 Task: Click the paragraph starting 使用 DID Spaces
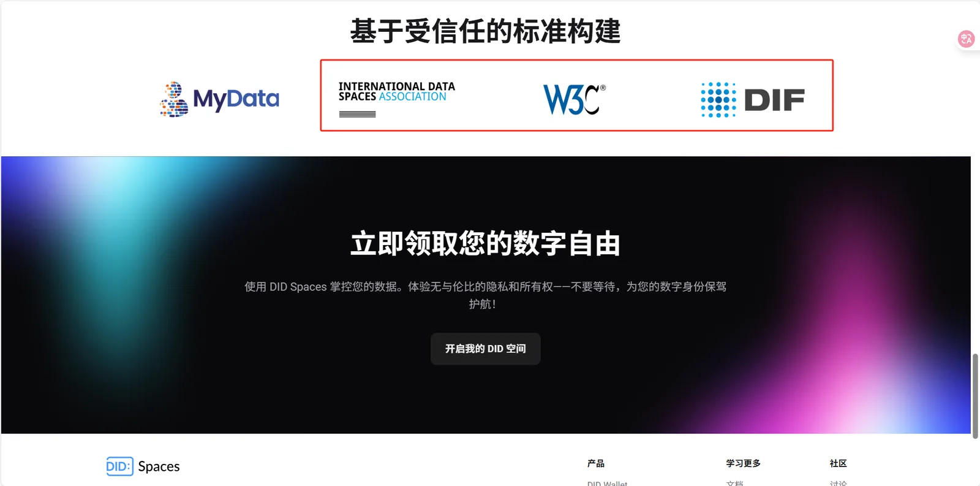coord(486,295)
